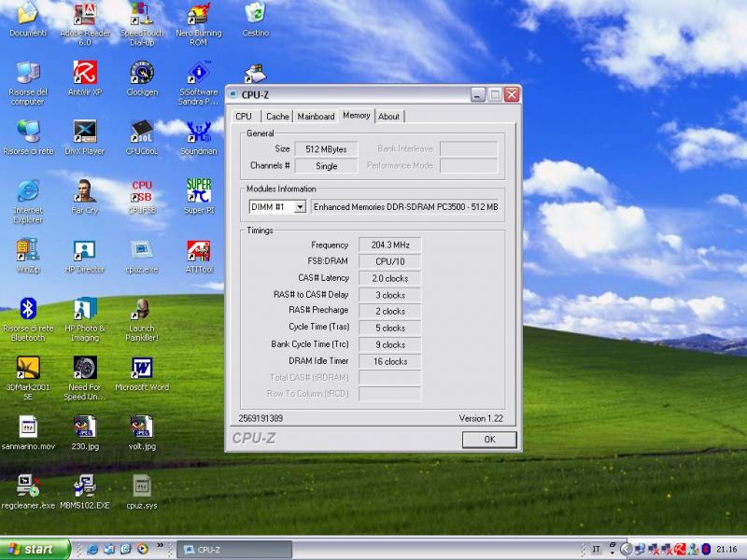Launch the AntiVir XP shortcut
Viewport: 747px width, 560px height.
85,78
